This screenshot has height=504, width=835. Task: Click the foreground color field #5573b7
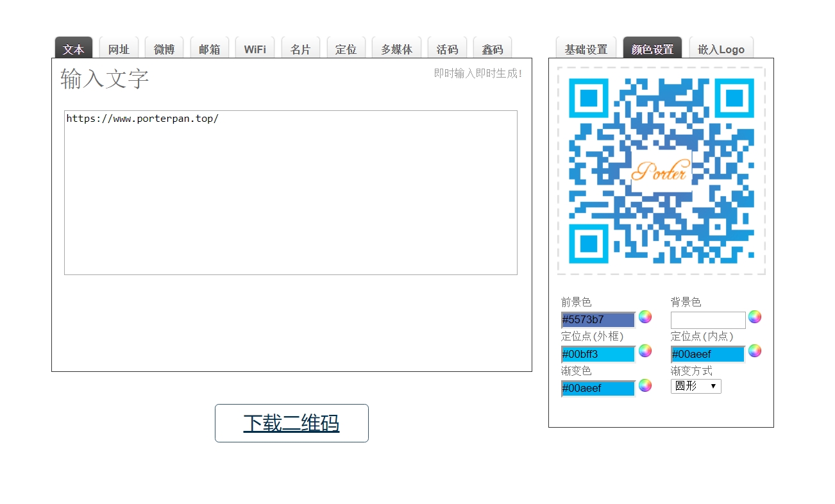pyautogui.click(x=598, y=319)
